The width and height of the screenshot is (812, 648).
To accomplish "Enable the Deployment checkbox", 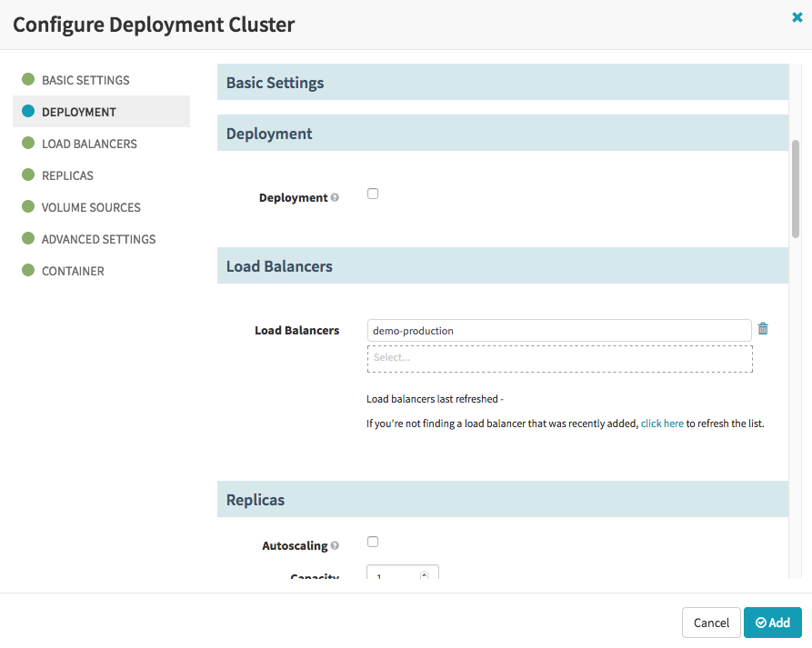I will [x=373, y=194].
